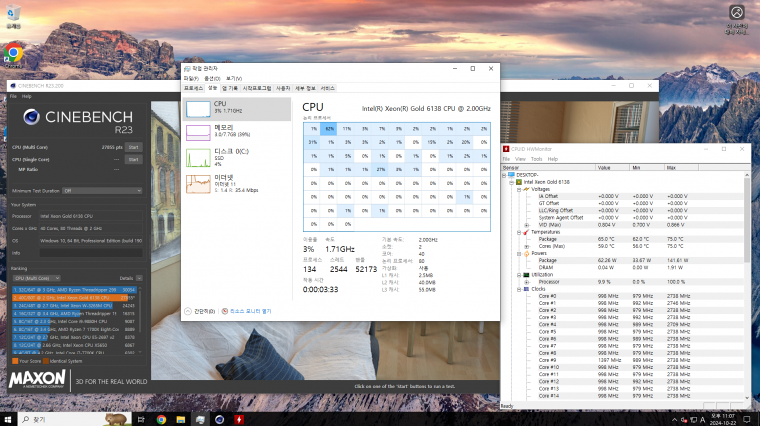Open the Minimum Test Duration dropdown
The height and width of the screenshot is (426, 760).
[x=102, y=191]
